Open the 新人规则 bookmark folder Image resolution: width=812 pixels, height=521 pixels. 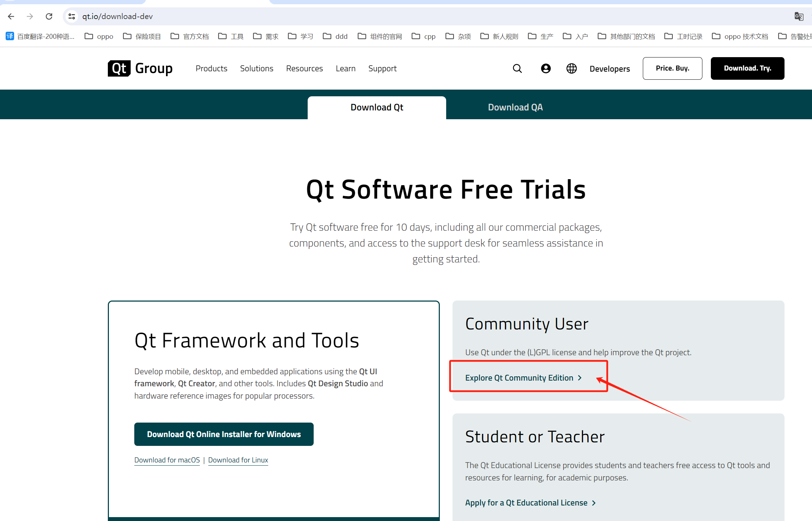coord(499,36)
